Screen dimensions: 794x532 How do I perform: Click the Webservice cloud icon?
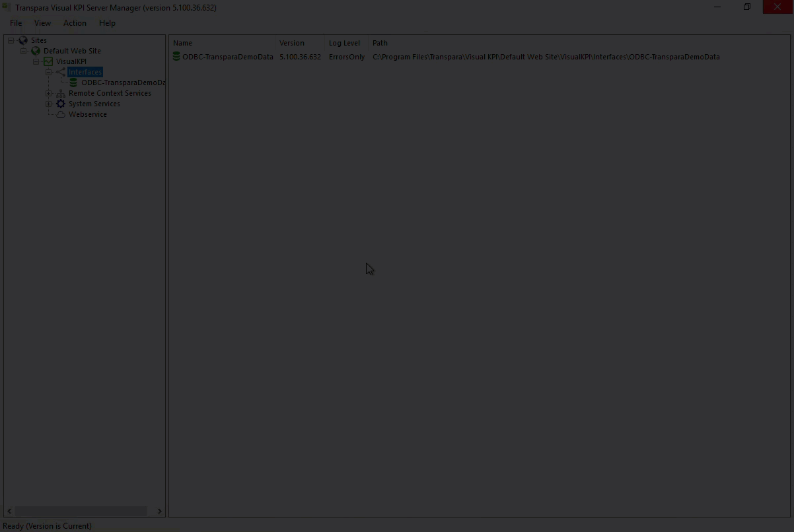(x=61, y=114)
